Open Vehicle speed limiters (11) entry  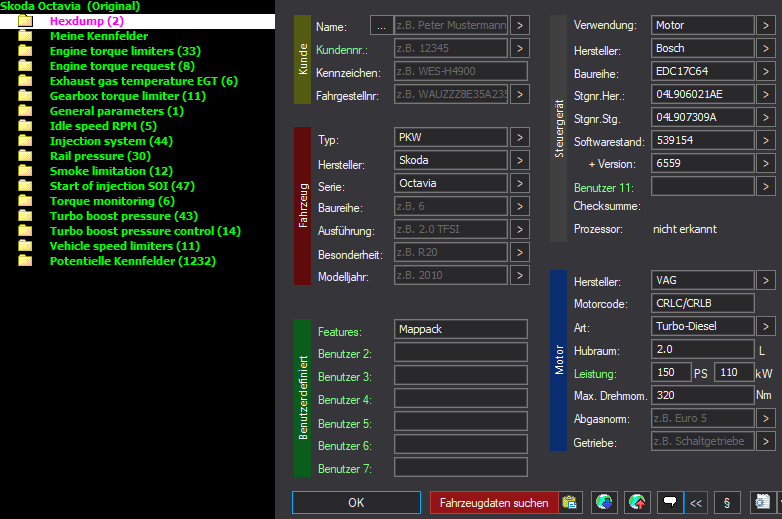click(x=125, y=246)
